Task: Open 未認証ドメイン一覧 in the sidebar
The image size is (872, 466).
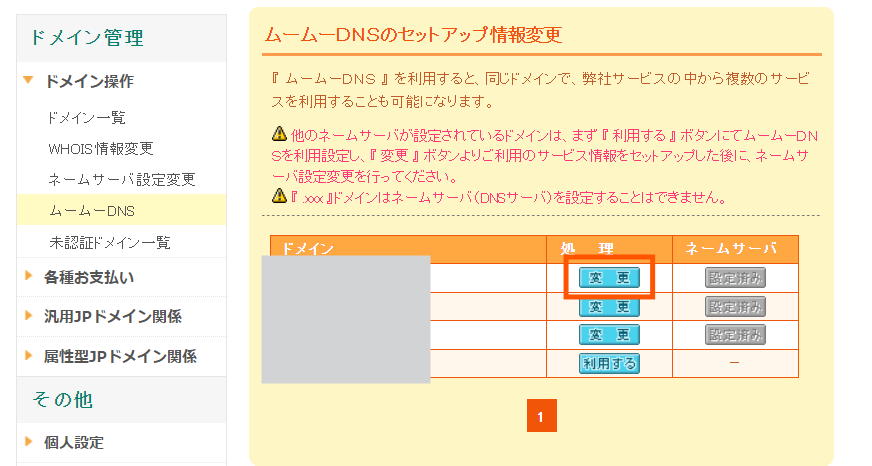Action: pyautogui.click(x=110, y=242)
